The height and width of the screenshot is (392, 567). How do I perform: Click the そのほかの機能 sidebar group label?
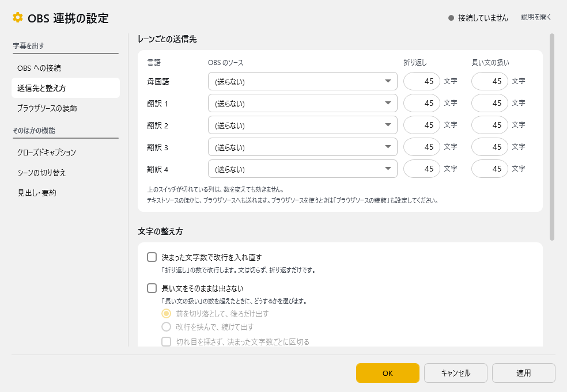pos(34,131)
